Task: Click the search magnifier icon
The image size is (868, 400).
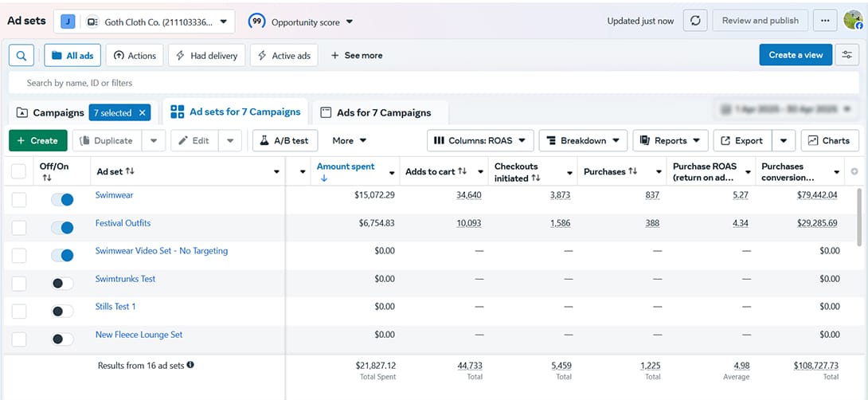Action: [21, 55]
